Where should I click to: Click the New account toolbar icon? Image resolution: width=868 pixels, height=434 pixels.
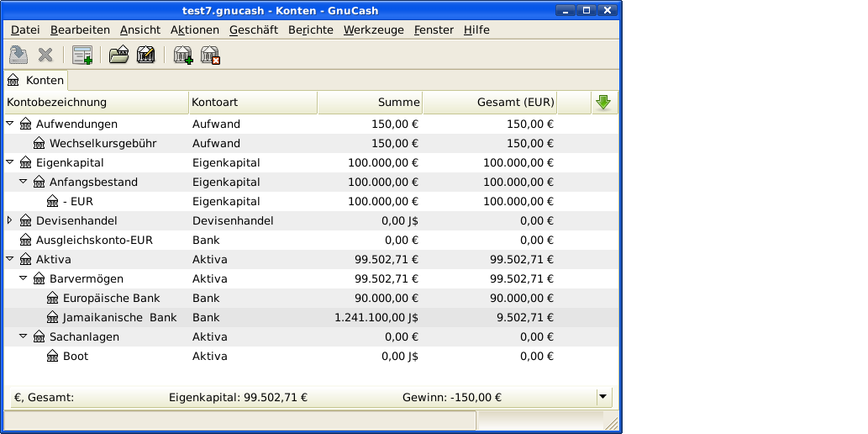(x=182, y=56)
